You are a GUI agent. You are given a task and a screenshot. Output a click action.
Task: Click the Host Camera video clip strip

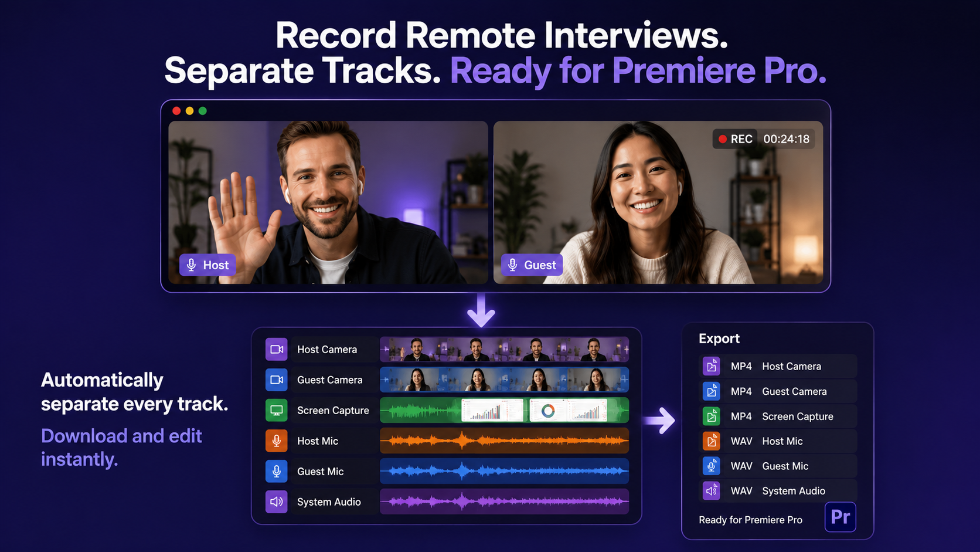coord(504,349)
